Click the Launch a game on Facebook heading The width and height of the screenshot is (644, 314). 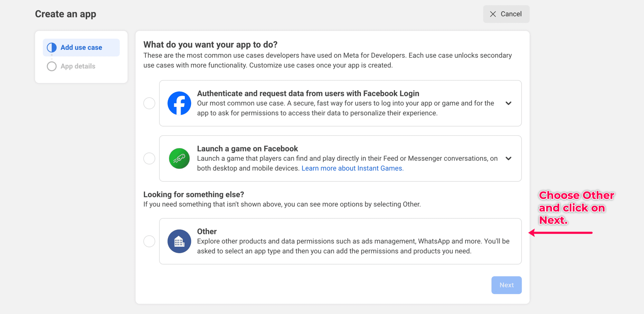[x=247, y=149]
